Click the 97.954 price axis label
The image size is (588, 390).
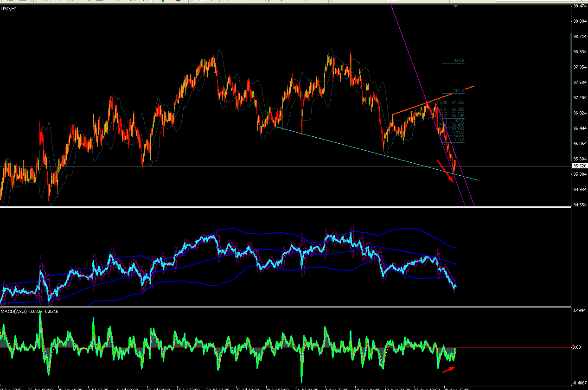click(579, 67)
